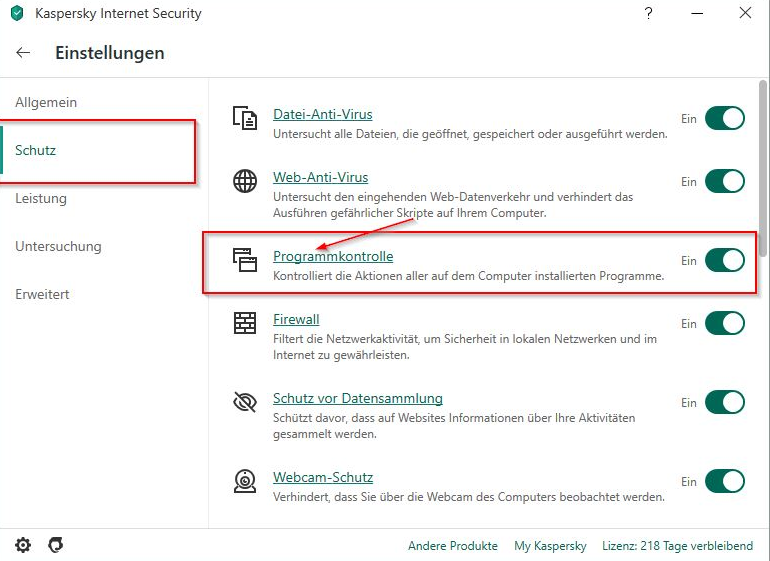Click the Schutz vor Datensammlung crossed-eye icon

click(x=245, y=402)
